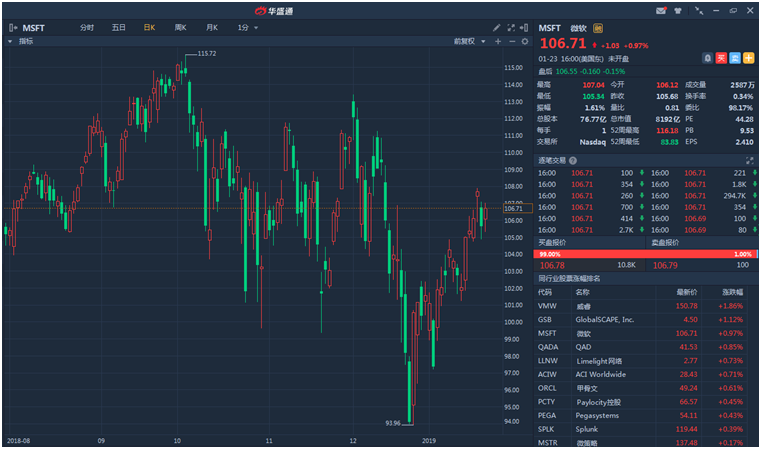Switch to 五日 five-day tab

[x=118, y=28]
